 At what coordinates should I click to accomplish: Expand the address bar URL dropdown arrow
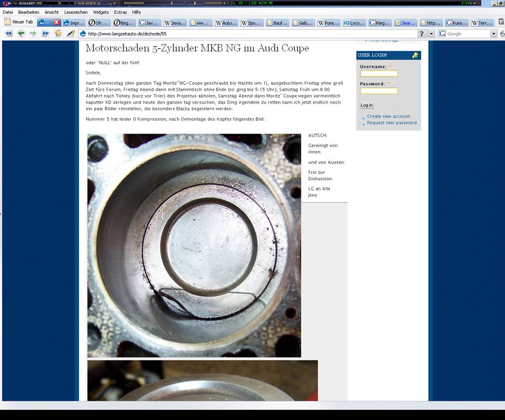[431, 34]
